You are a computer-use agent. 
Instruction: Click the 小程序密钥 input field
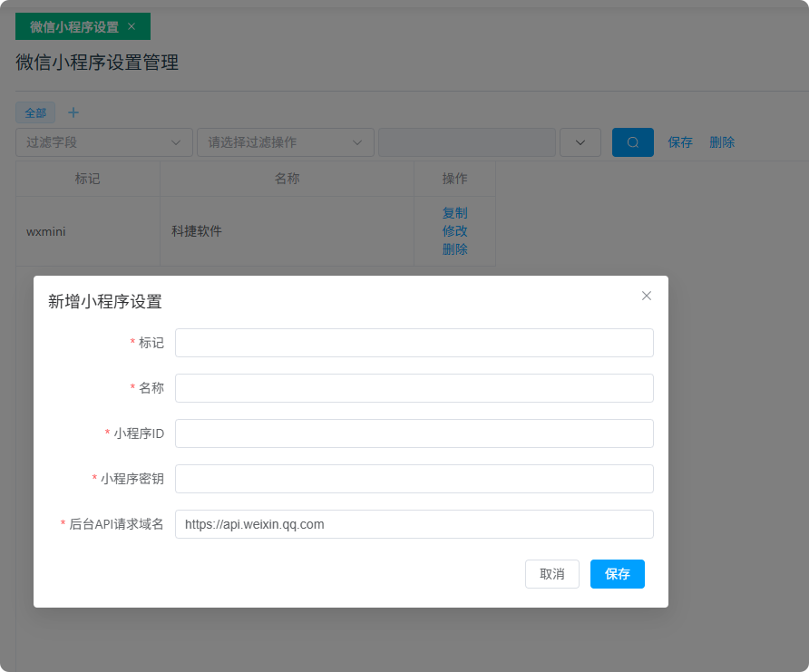coord(414,479)
